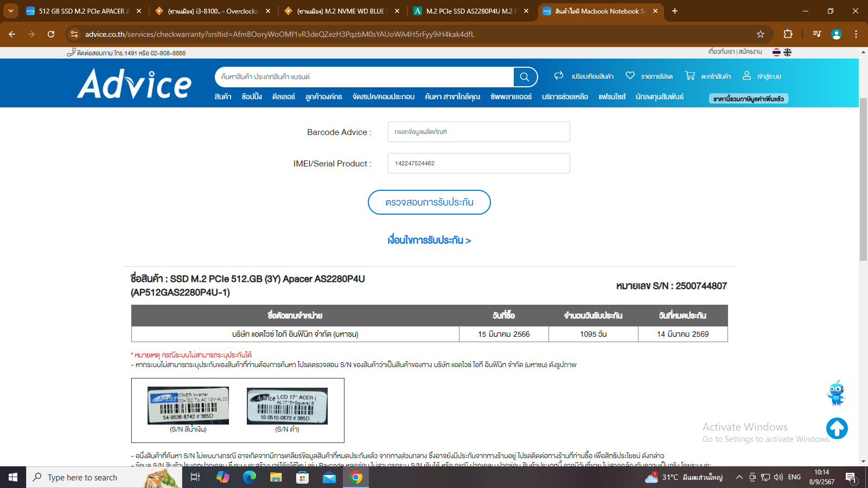868x488 pixels.
Task: Open Windows Start menu
Action: (x=13, y=477)
